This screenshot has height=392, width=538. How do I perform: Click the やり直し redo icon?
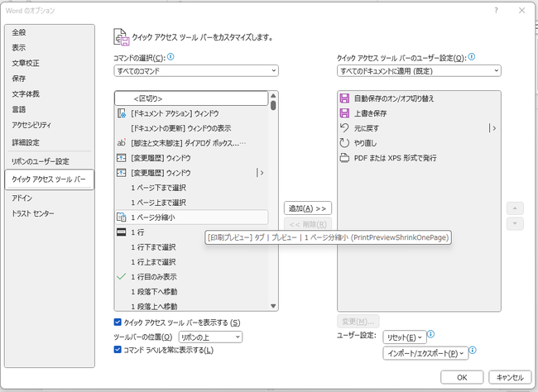[x=344, y=143]
